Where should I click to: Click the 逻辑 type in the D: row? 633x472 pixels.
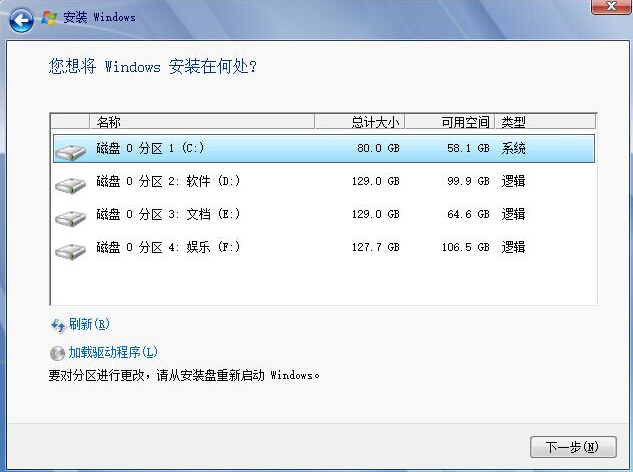[514, 181]
